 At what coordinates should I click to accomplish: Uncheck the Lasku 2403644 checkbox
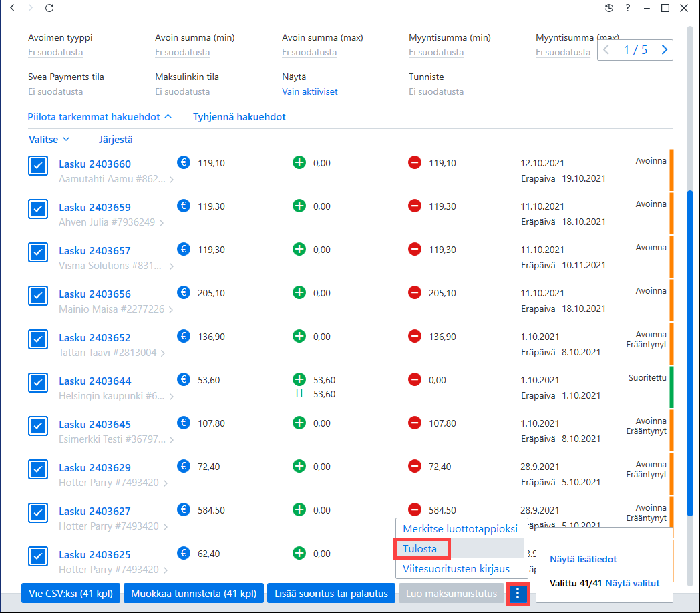coord(38,383)
